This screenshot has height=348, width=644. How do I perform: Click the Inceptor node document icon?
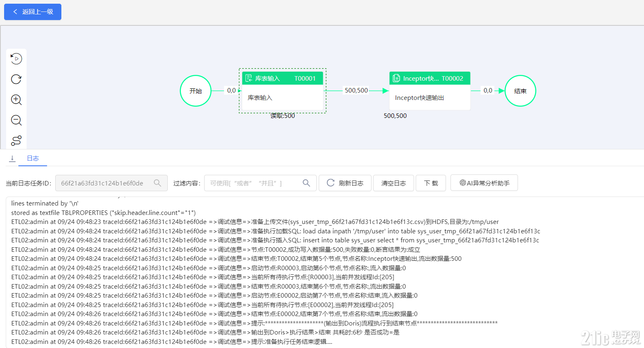click(x=396, y=78)
